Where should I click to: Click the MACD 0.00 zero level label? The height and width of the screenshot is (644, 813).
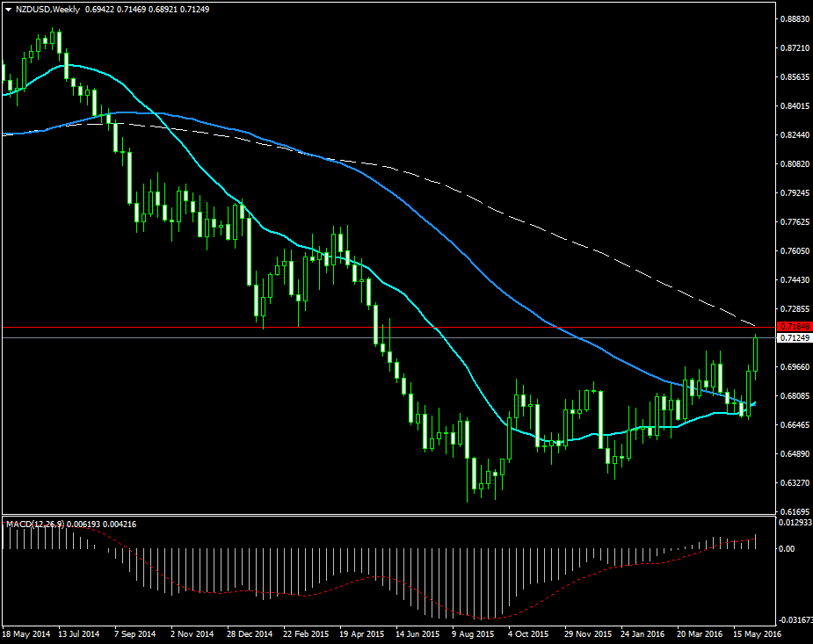pos(787,548)
